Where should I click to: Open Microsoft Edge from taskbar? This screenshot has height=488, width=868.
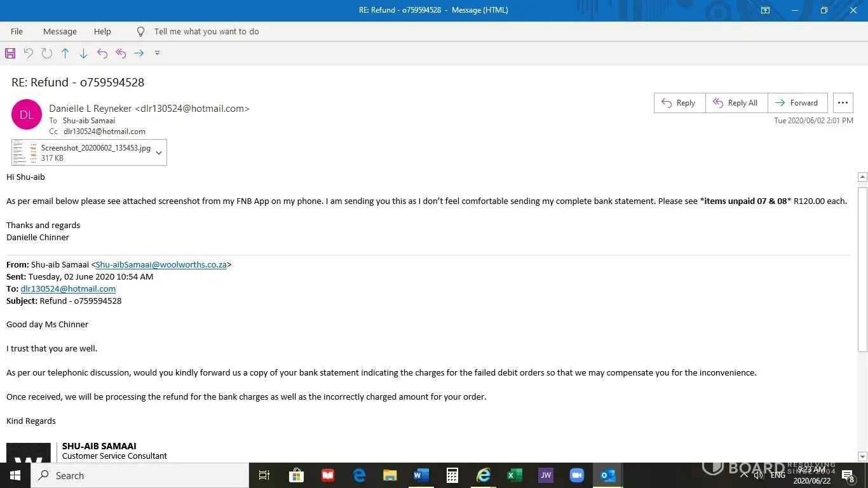[x=359, y=475]
